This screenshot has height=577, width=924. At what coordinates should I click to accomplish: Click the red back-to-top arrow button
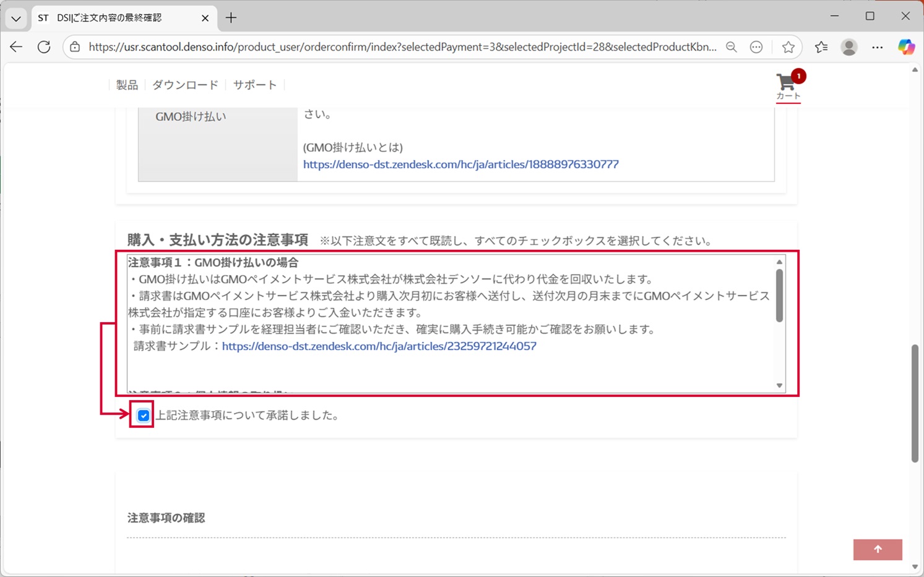pyautogui.click(x=877, y=549)
